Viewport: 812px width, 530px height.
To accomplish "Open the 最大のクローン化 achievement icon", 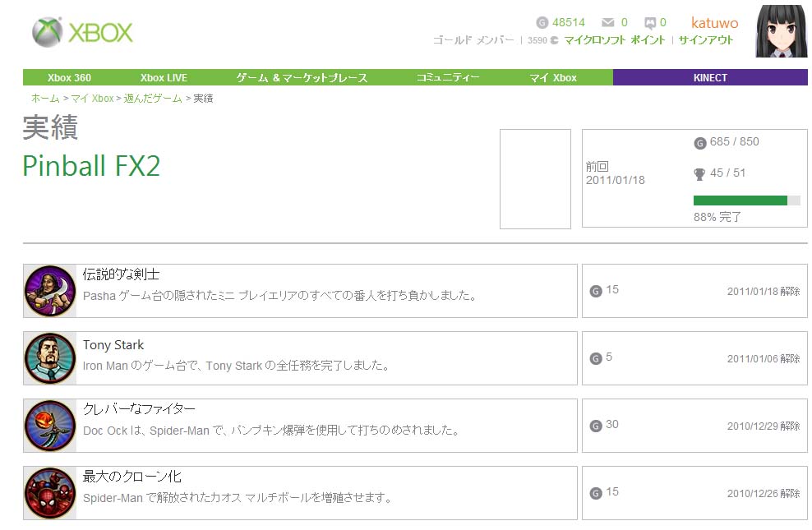I will [x=50, y=493].
